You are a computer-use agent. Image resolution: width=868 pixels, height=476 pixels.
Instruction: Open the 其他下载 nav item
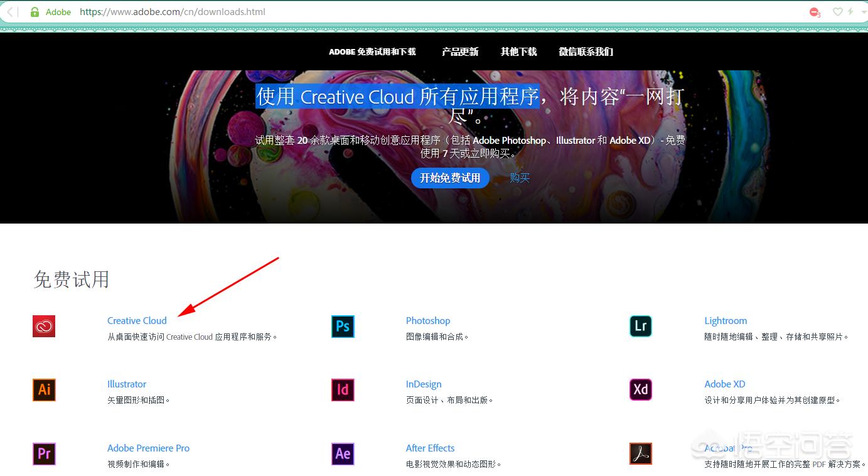[x=518, y=51]
